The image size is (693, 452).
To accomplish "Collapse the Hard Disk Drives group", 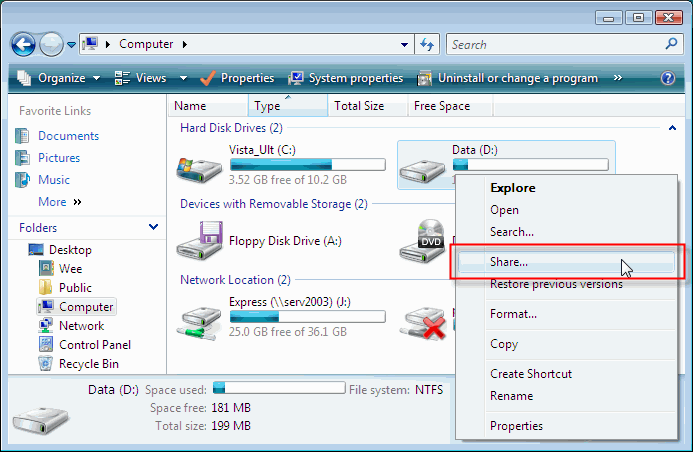I will click(x=672, y=128).
